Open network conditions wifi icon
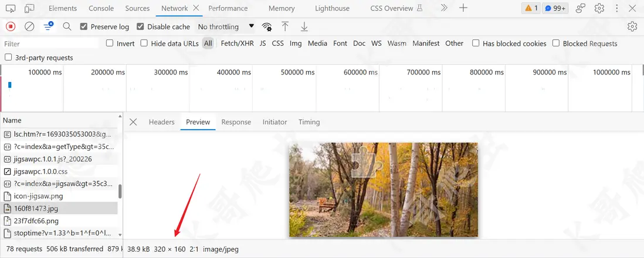Image resolution: width=644 pixels, height=258 pixels. (x=267, y=27)
